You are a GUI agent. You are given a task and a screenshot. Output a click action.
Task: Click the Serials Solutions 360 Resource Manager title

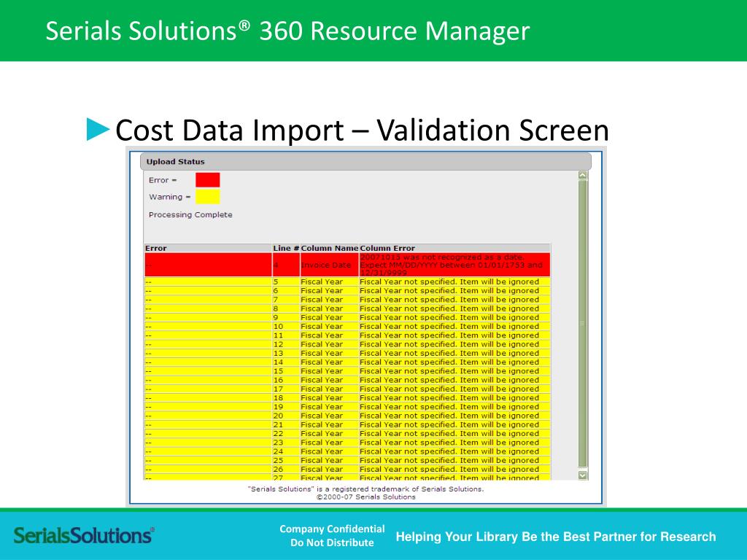pyautogui.click(x=287, y=31)
